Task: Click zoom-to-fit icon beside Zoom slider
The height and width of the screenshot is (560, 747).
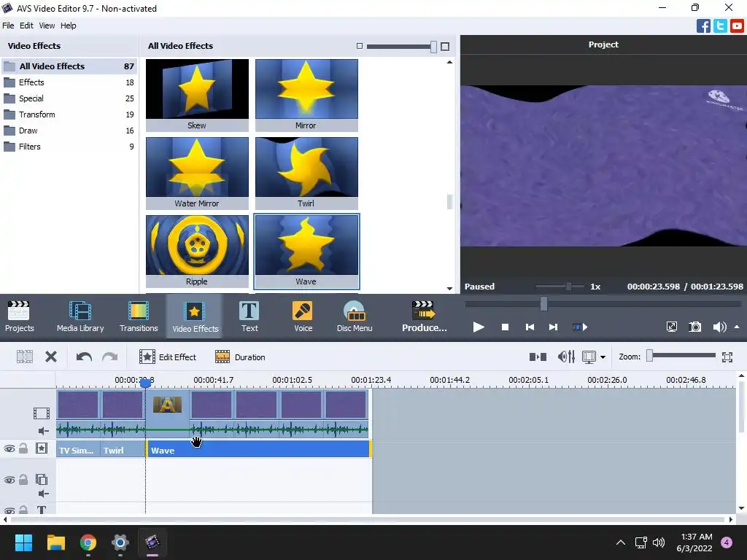Action: (727, 357)
